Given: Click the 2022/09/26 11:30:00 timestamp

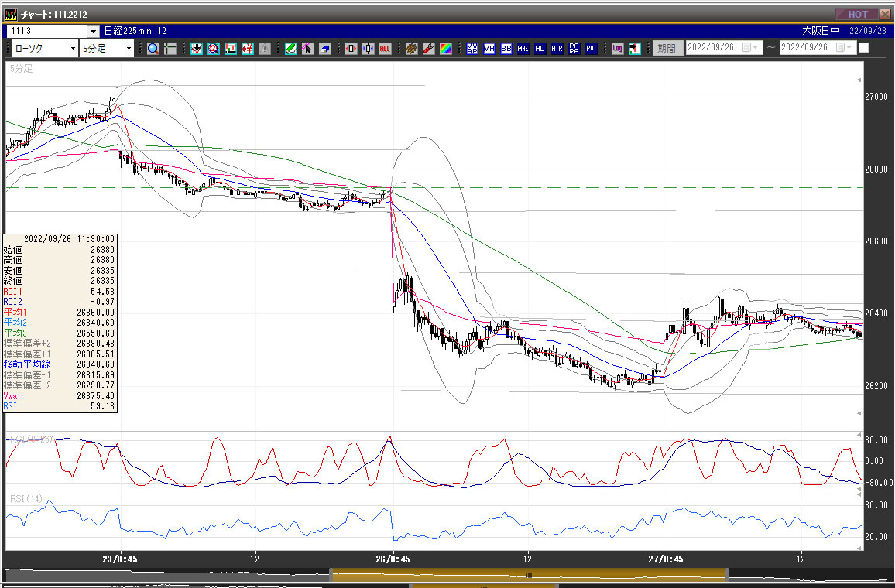Looking at the screenshot, I should (69, 239).
